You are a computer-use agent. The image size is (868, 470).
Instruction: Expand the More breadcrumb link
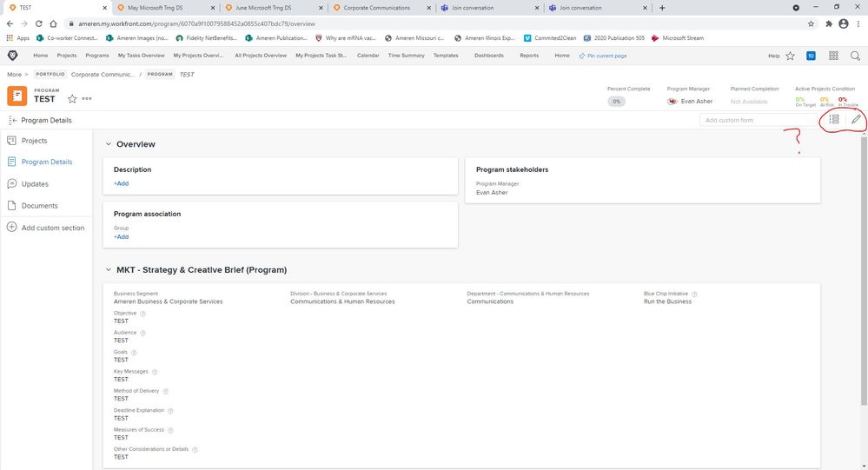tap(13, 75)
